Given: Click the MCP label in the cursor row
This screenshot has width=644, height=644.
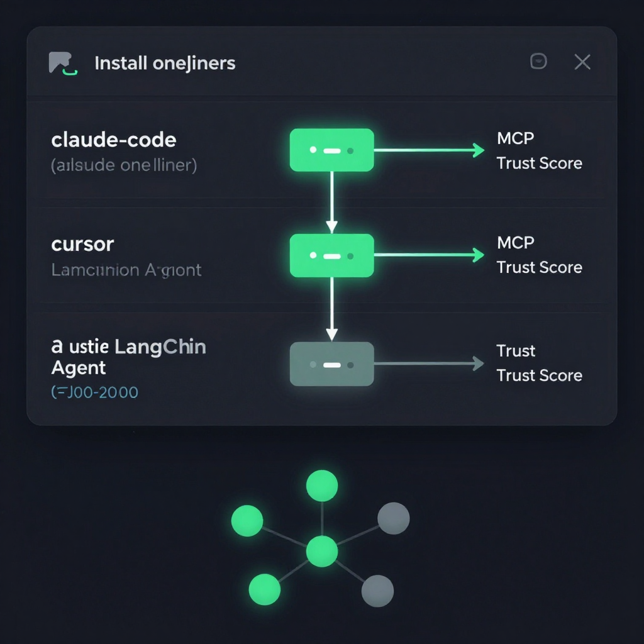Looking at the screenshot, I should [516, 243].
